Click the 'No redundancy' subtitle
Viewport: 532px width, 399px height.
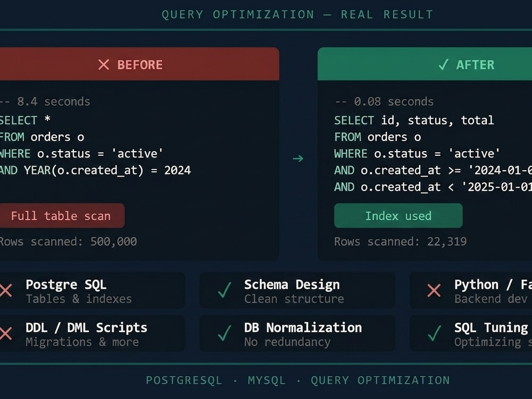pyautogui.click(x=287, y=342)
